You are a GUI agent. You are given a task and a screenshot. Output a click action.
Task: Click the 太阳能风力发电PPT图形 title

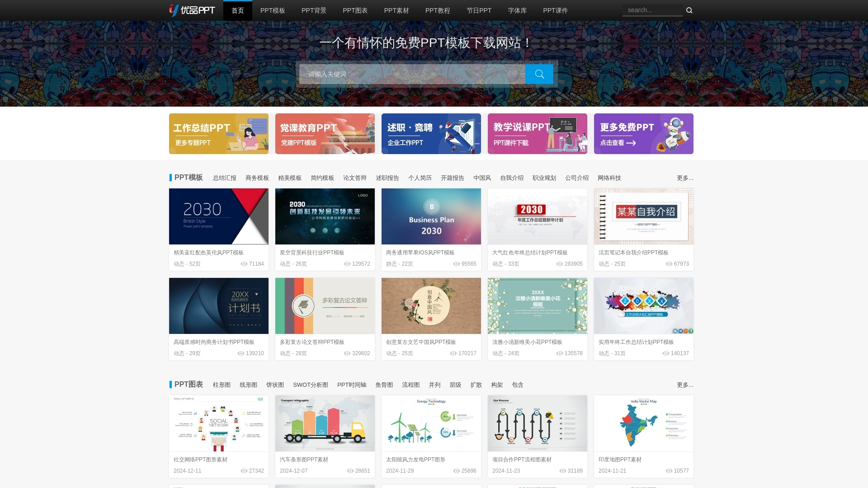[416, 460]
